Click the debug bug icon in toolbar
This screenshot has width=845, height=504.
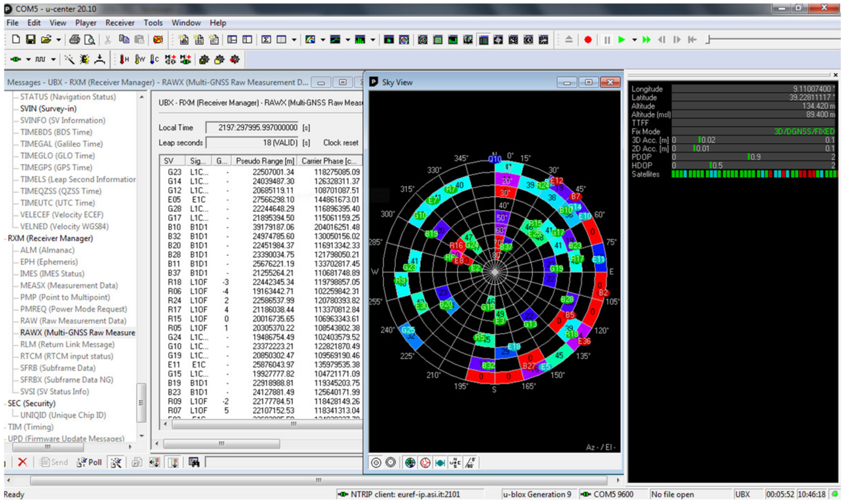tap(84, 60)
